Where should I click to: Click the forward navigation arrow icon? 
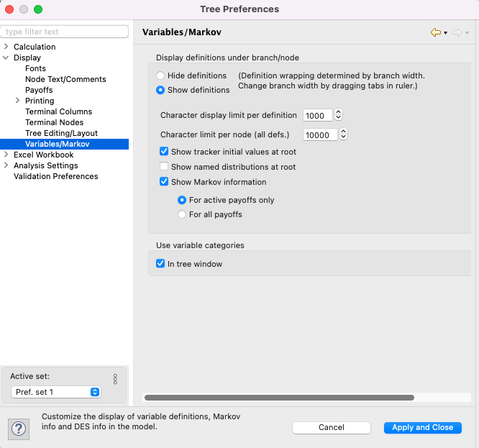click(x=457, y=32)
